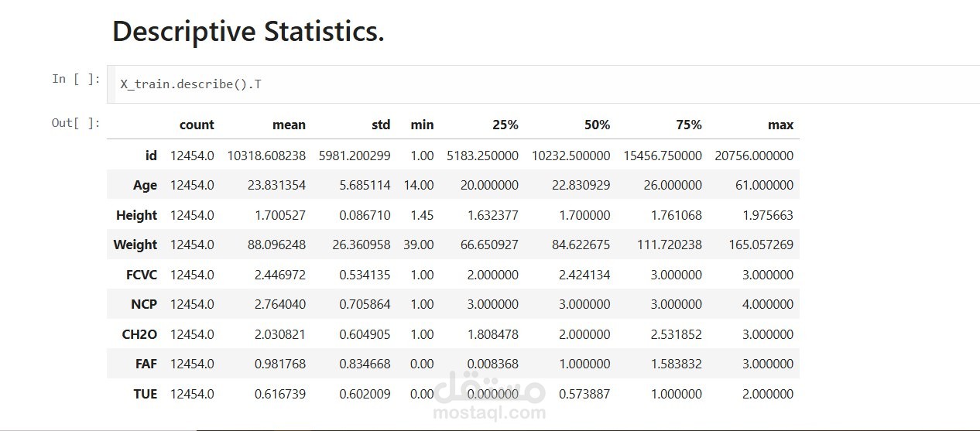
Task: Select the Descriptive Statistics heading
Action: point(248,32)
